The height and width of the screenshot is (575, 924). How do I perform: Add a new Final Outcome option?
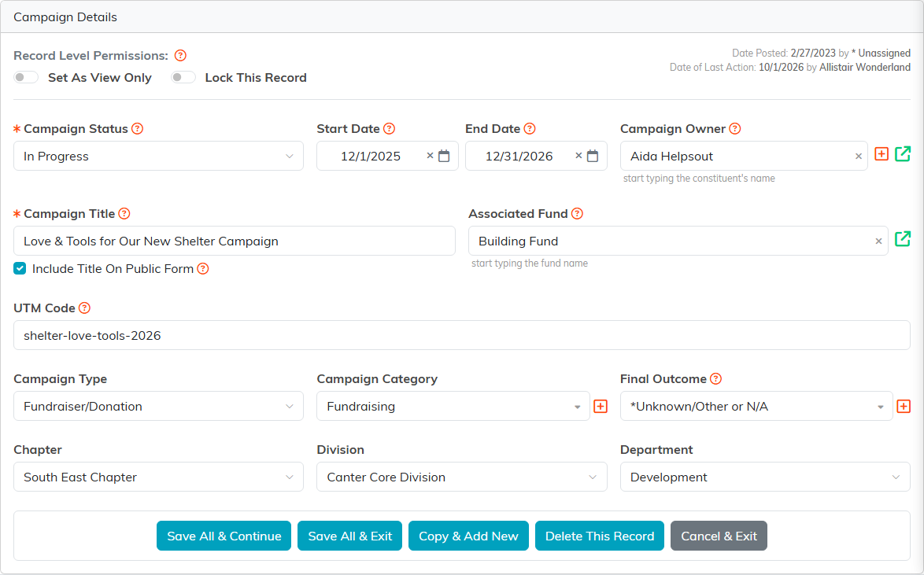pyautogui.click(x=904, y=406)
